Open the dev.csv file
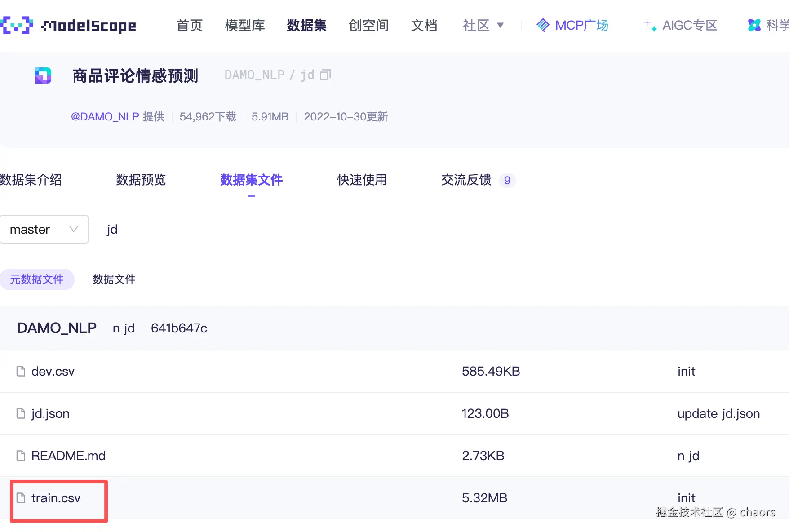 (53, 371)
